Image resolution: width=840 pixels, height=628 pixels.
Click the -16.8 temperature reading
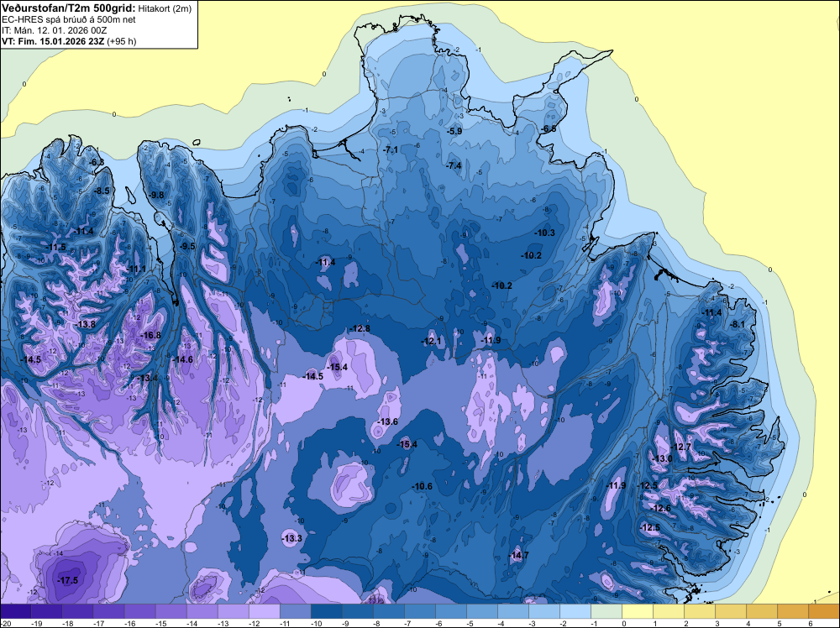point(150,335)
